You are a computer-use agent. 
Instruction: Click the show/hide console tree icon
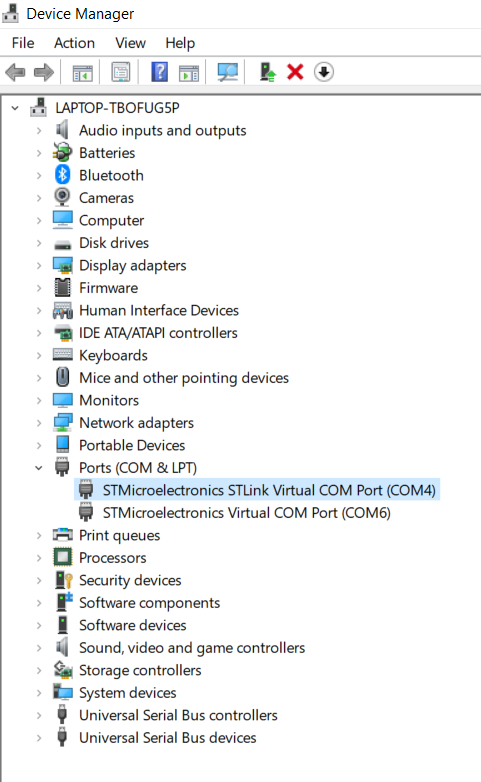click(83, 73)
